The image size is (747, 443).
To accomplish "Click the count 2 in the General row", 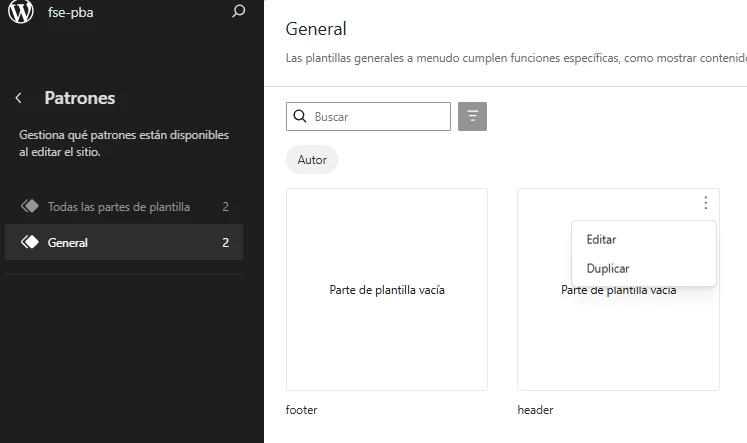I will pos(225,242).
